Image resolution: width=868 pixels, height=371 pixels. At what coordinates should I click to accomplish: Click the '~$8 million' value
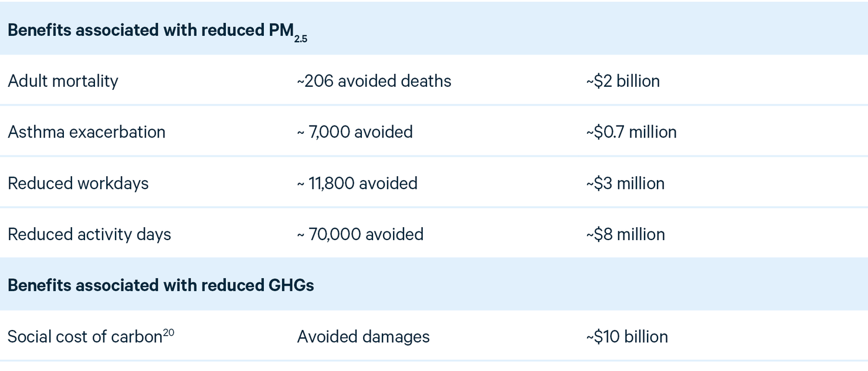click(625, 234)
